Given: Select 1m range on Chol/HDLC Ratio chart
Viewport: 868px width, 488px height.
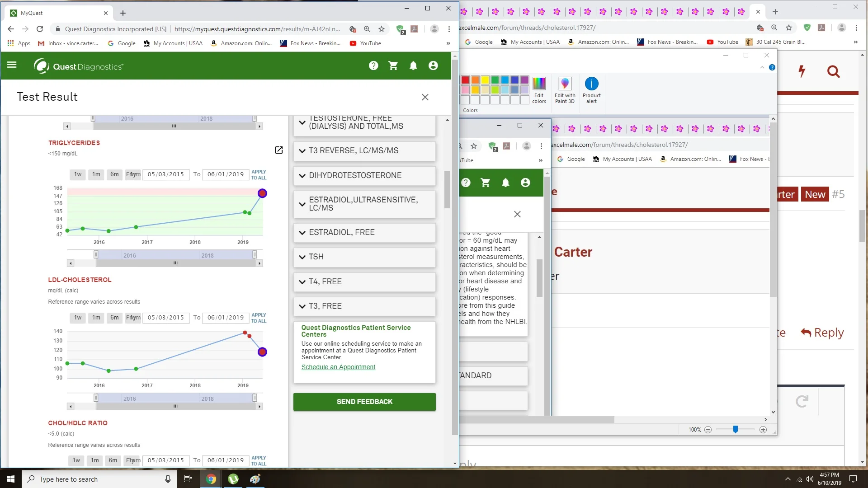Looking at the screenshot, I should tap(94, 460).
